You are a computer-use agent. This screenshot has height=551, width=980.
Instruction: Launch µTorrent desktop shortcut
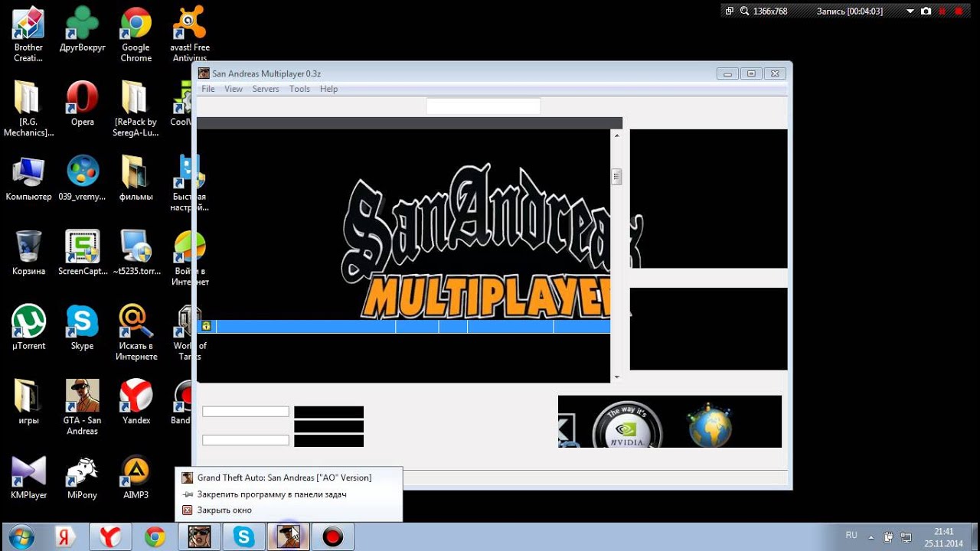28,328
